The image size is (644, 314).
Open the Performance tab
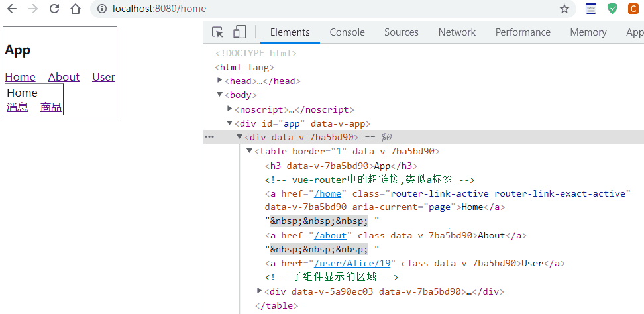(523, 32)
